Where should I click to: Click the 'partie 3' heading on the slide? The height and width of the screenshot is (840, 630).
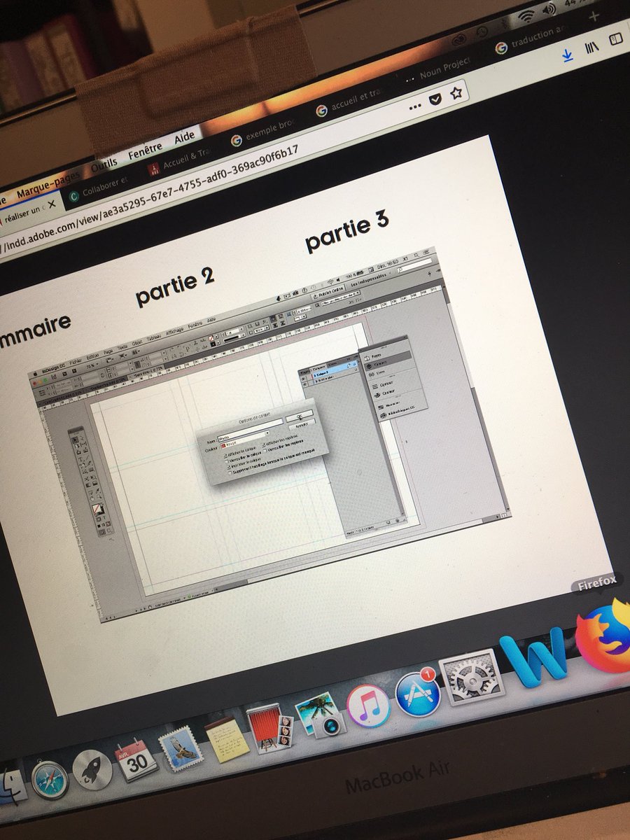346,232
